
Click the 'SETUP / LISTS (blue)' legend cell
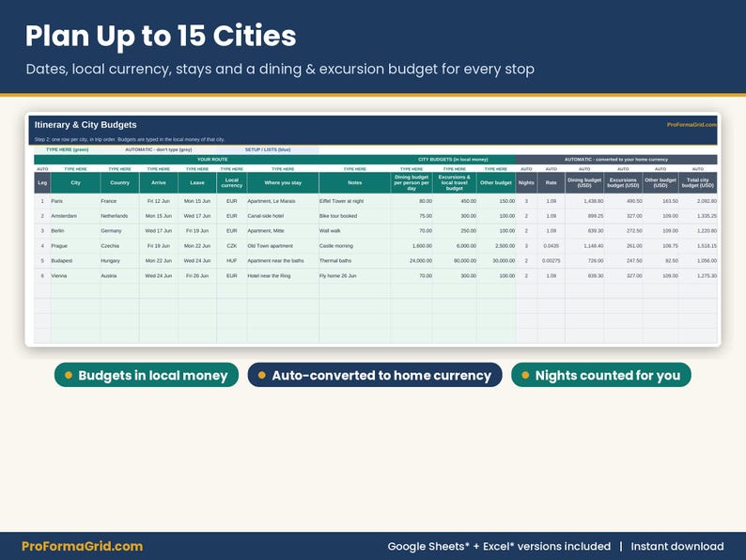pyautogui.click(x=268, y=149)
